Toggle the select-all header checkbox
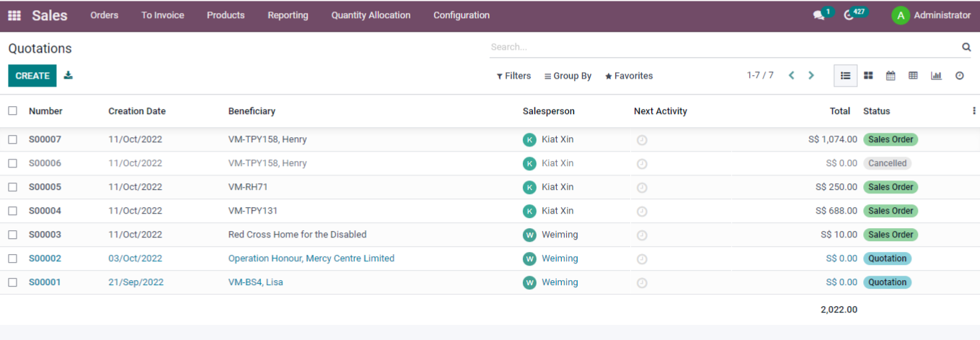This screenshot has height=340, width=980. click(x=12, y=111)
